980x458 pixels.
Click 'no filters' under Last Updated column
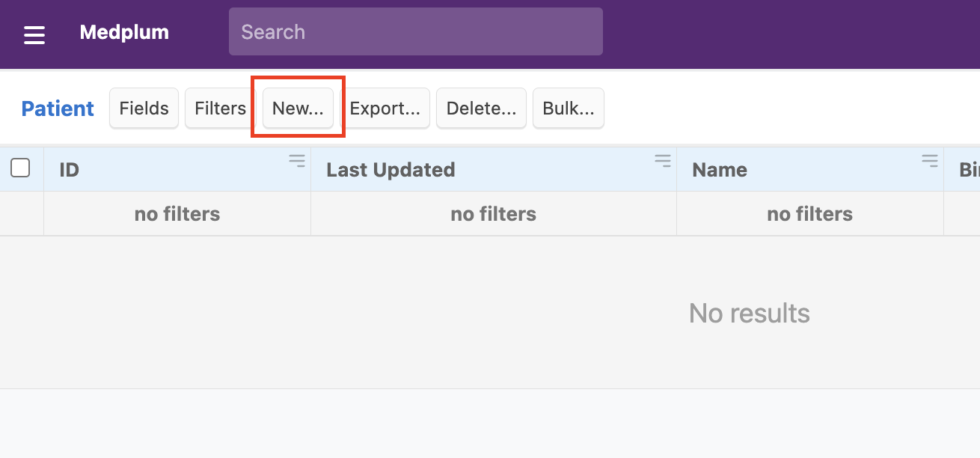[x=493, y=214]
